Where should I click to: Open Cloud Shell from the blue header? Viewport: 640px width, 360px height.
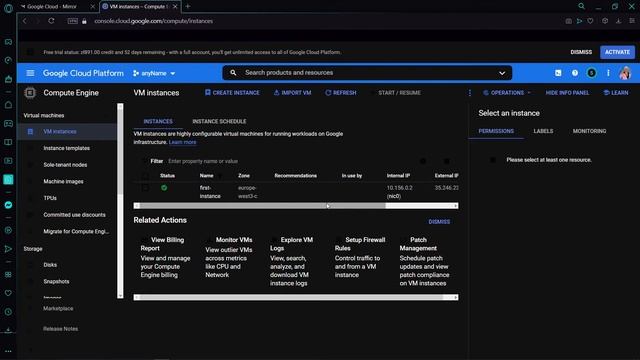point(558,73)
